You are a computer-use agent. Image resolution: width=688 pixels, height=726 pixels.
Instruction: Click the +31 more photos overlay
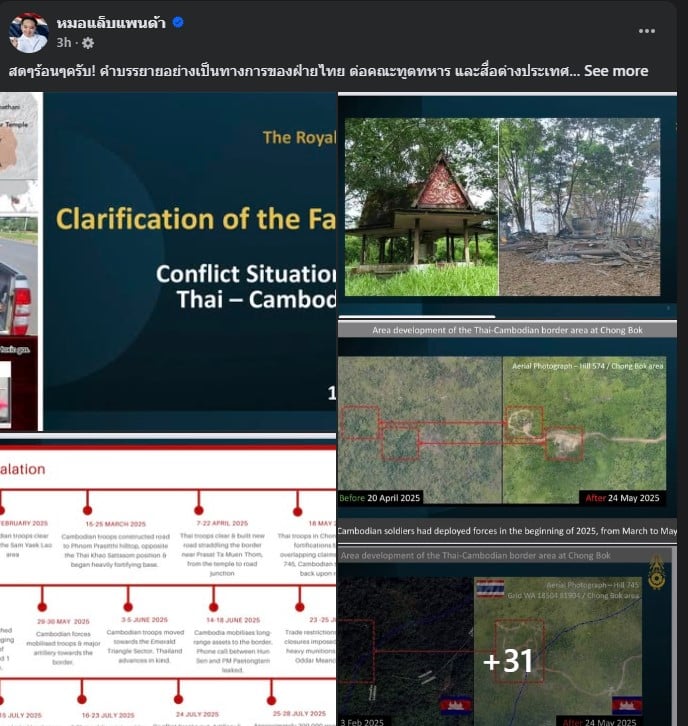pos(507,636)
